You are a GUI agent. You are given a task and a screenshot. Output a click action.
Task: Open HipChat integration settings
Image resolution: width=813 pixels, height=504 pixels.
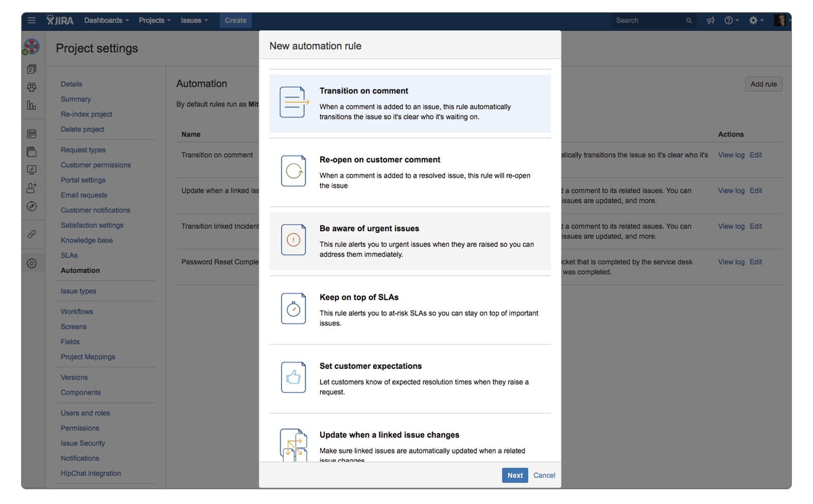click(x=91, y=474)
